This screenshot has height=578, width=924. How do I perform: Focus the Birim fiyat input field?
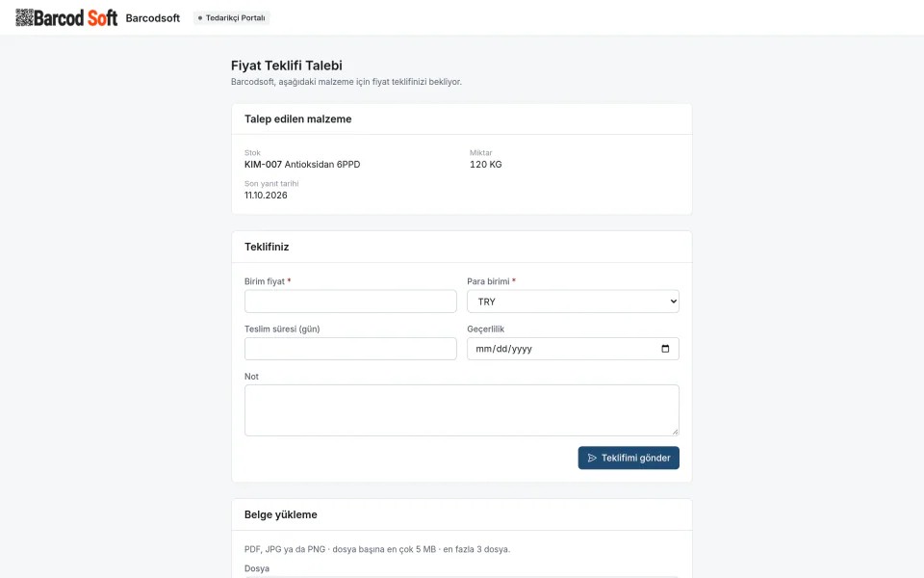coord(350,302)
